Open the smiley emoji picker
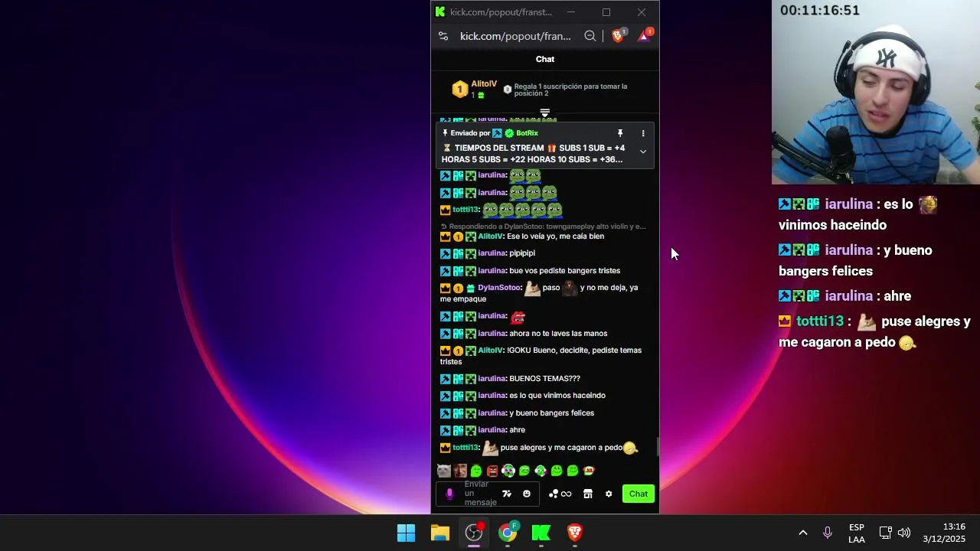Viewport: 980px width, 551px height. [x=527, y=494]
